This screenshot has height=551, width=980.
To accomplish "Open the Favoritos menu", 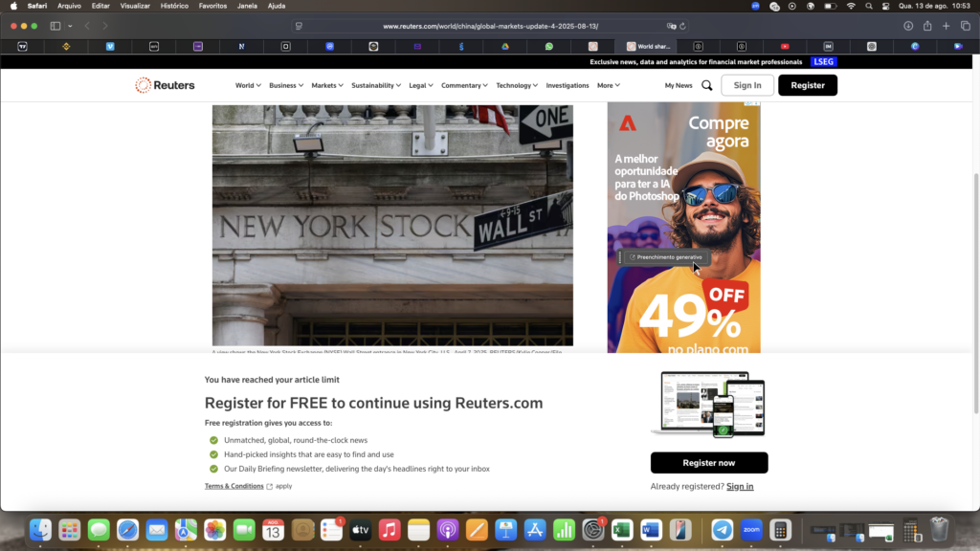I will pos(212,6).
